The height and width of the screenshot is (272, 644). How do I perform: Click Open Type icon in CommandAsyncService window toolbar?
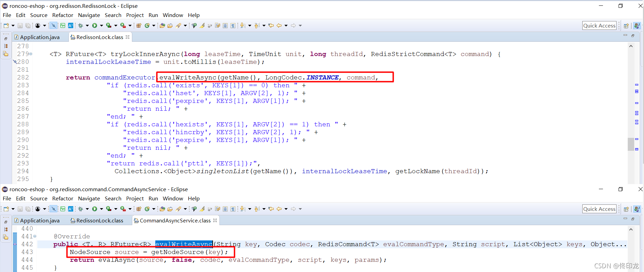pos(162,209)
